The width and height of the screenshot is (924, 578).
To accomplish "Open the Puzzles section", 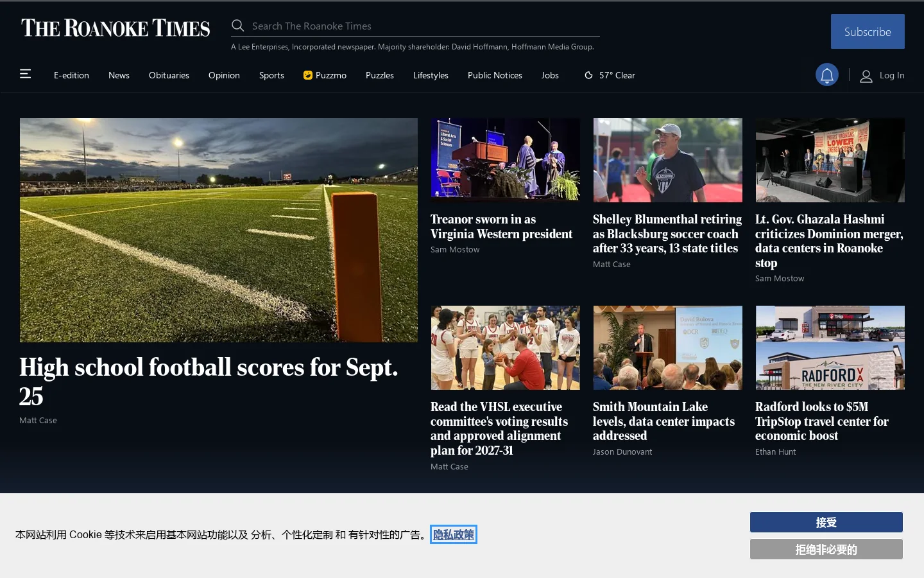I will click(380, 75).
